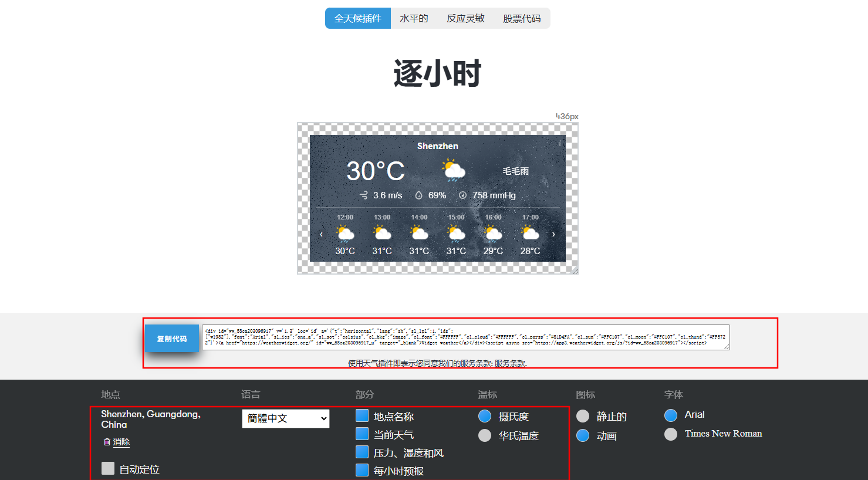Select the Arial font option
The image size is (868, 480).
671,415
